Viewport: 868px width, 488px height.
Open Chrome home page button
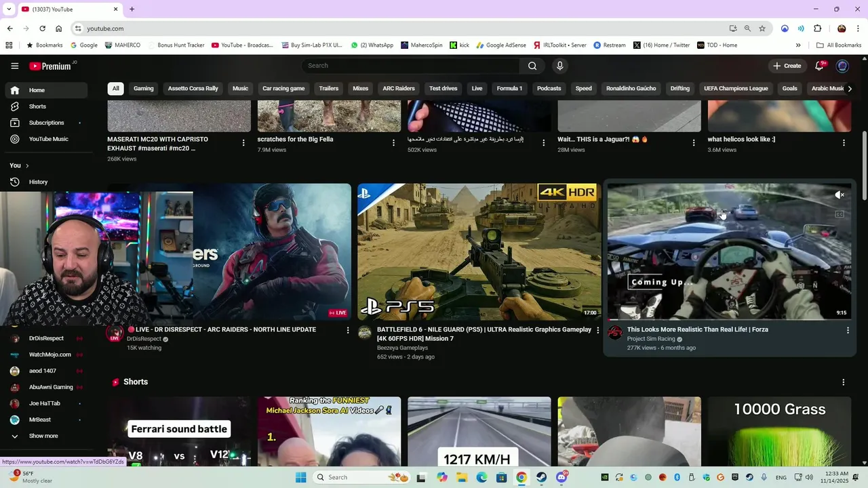(x=59, y=28)
